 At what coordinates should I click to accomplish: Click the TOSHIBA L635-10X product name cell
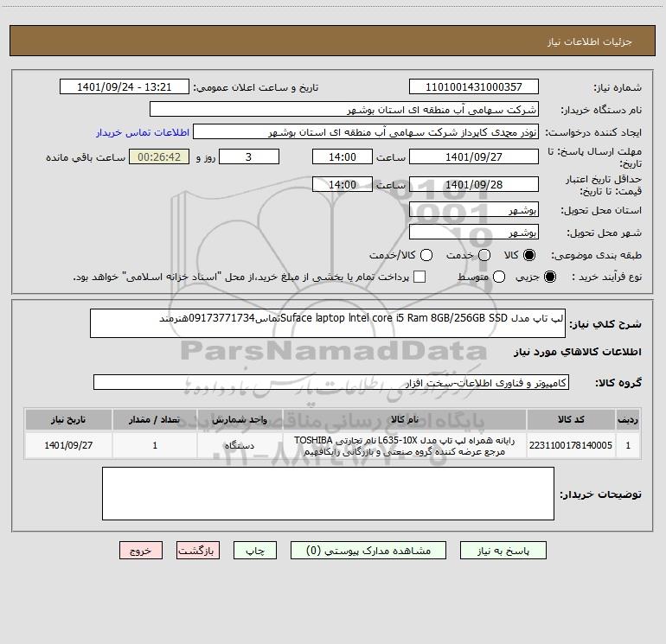pos(405,445)
